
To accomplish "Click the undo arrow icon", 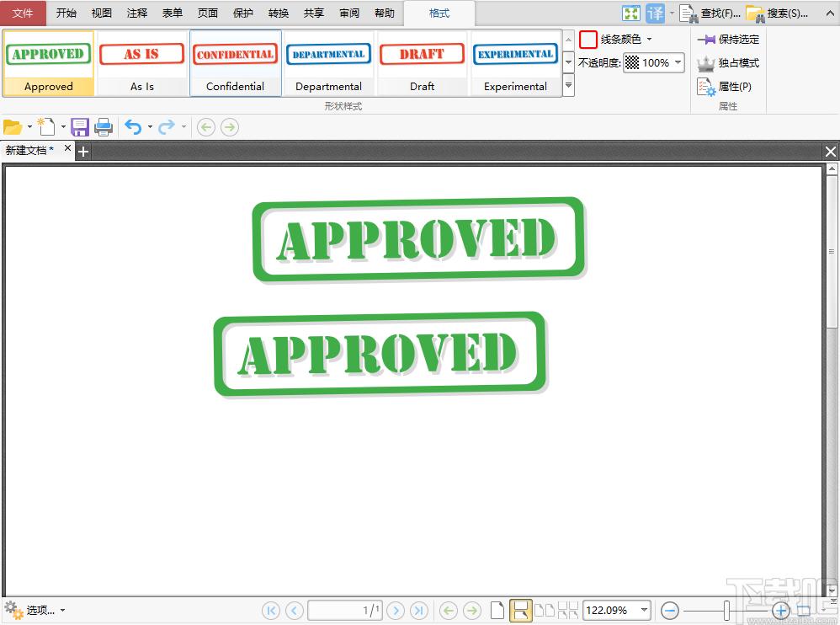I will point(133,127).
